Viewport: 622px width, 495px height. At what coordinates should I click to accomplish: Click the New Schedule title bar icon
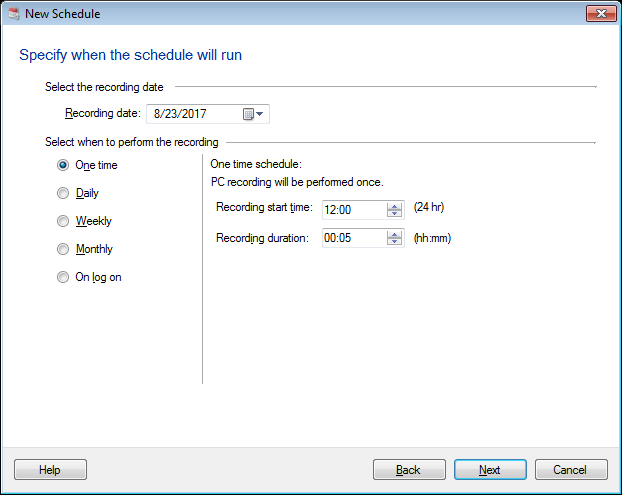click(x=12, y=13)
